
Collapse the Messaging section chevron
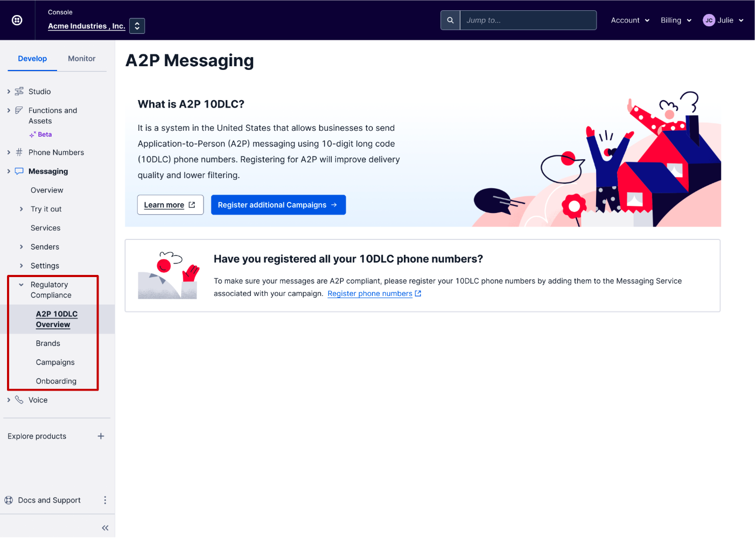pos(9,172)
